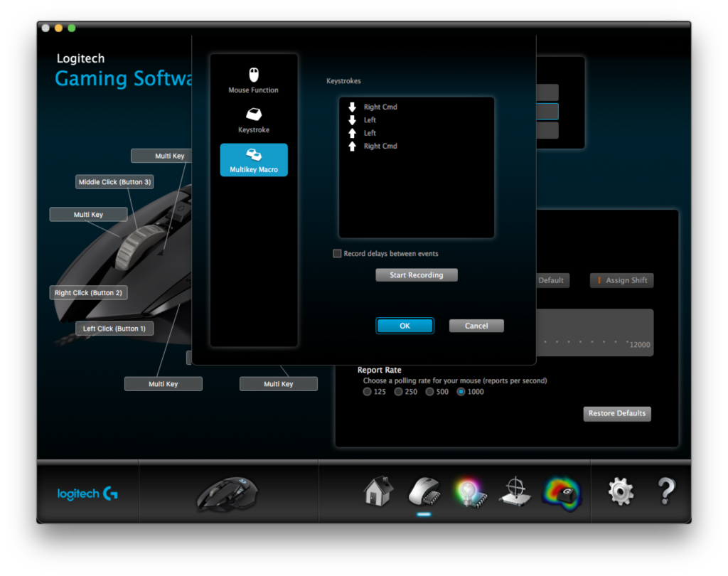Select the 500 report rate
This screenshot has height=576, width=728.
pyautogui.click(x=430, y=392)
